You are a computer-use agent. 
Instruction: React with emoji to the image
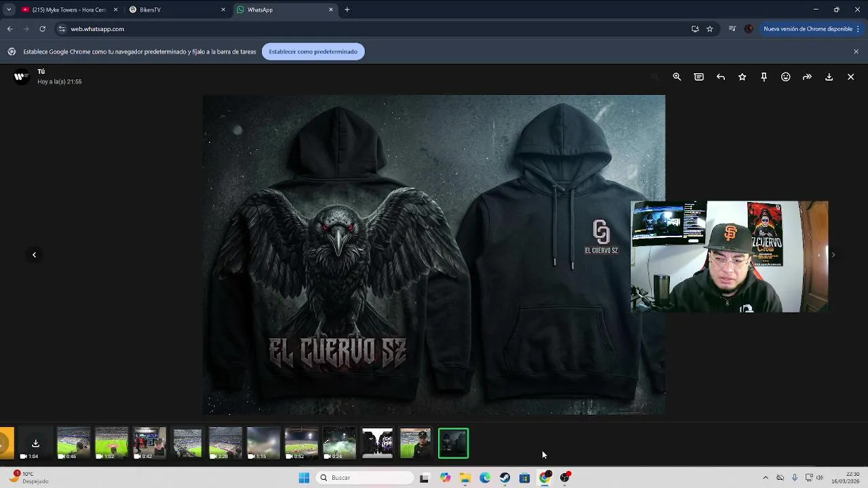pos(785,77)
